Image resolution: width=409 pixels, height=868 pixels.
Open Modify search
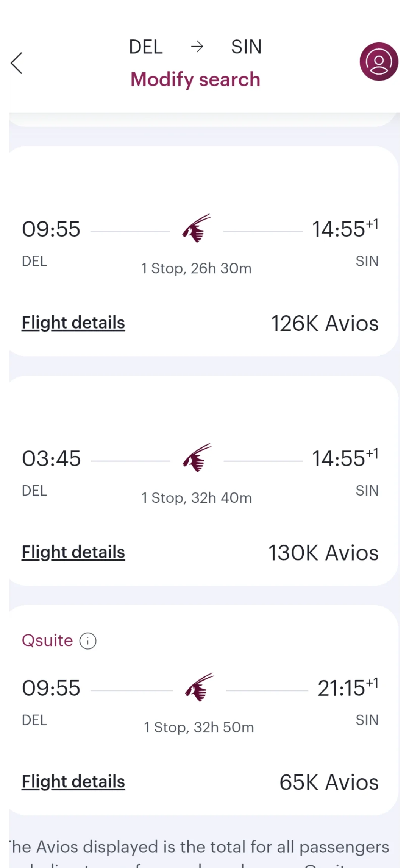[195, 79]
